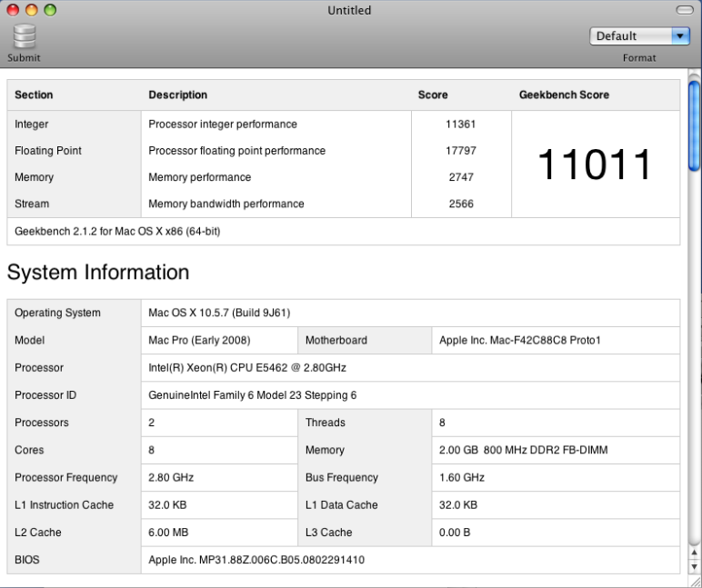Open the Default format dropdown
Viewport: 702px width, 588px height.
point(640,35)
